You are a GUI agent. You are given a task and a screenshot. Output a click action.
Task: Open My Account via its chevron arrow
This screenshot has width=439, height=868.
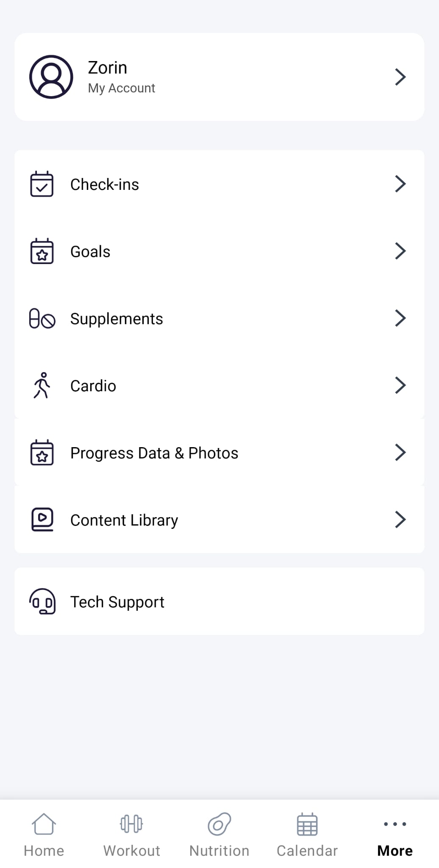point(400,77)
